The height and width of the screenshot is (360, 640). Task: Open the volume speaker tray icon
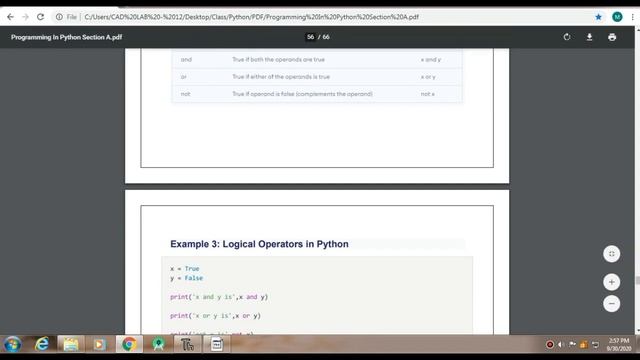point(561,344)
